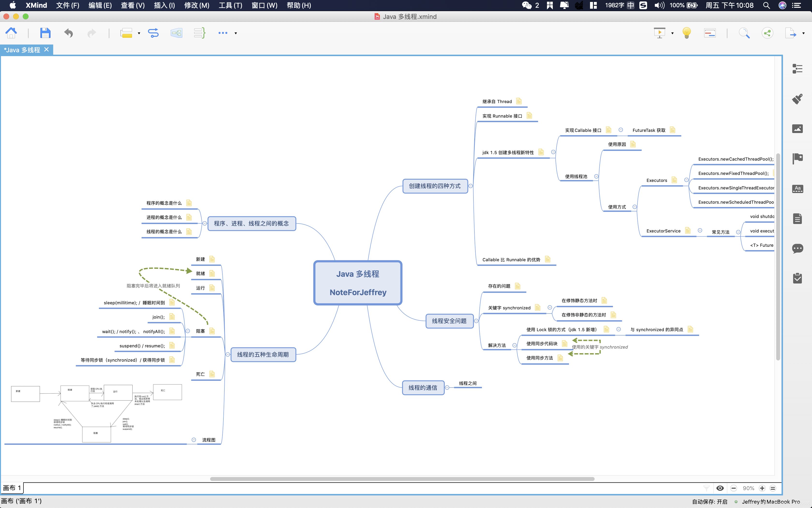Click the filter funnel icon in status bar

[x=707, y=488]
